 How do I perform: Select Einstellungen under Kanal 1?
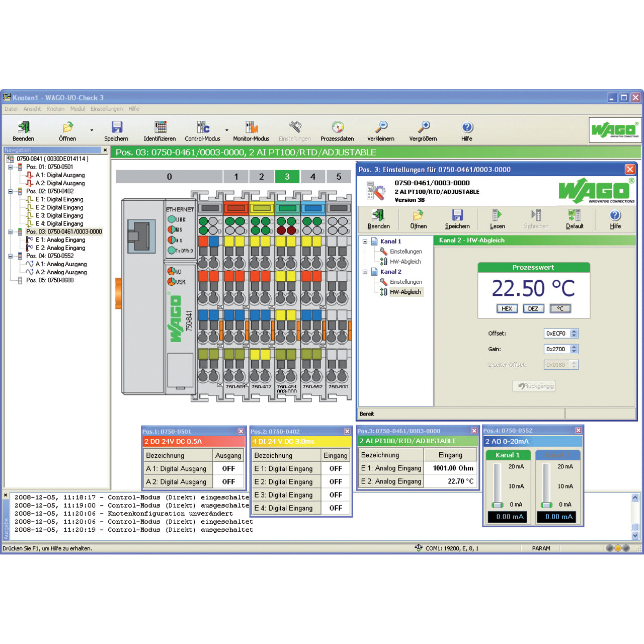[406, 252]
